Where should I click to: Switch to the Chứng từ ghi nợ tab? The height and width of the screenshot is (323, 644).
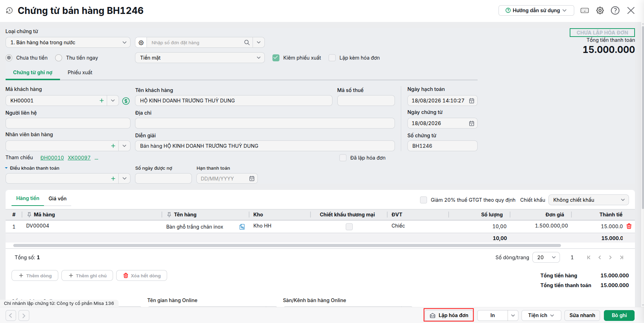click(33, 72)
